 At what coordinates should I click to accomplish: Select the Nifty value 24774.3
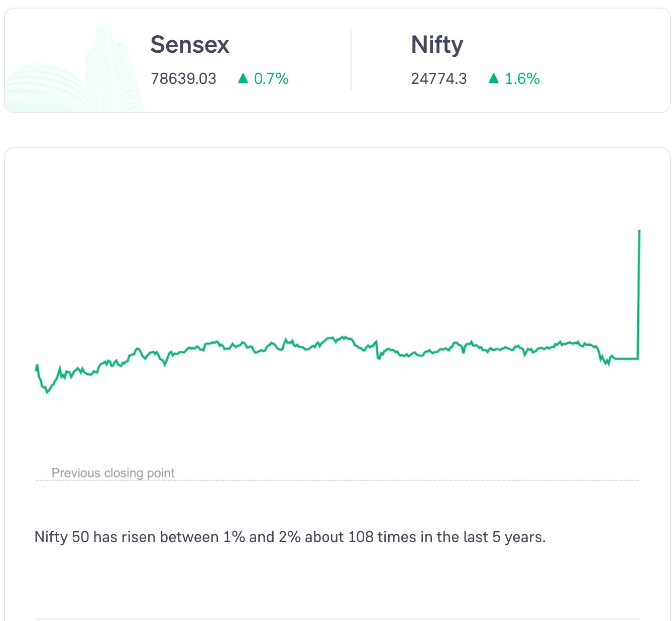click(x=439, y=79)
